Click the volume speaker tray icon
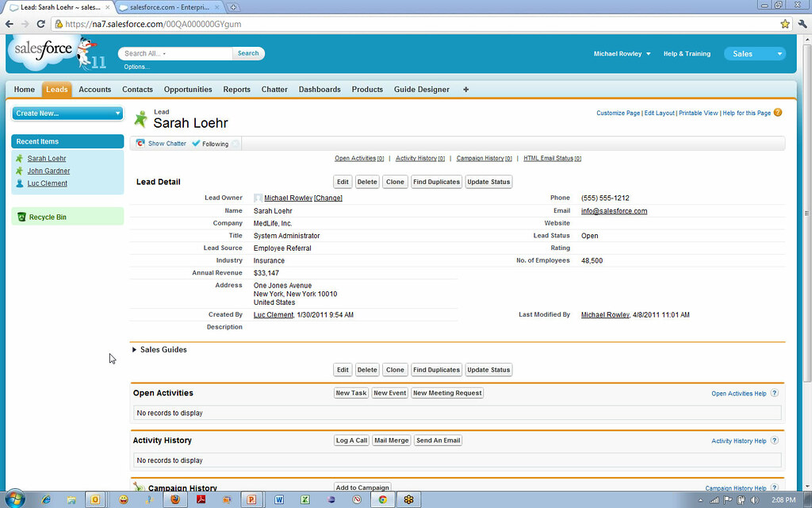The height and width of the screenshot is (508, 812). click(753, 500)
